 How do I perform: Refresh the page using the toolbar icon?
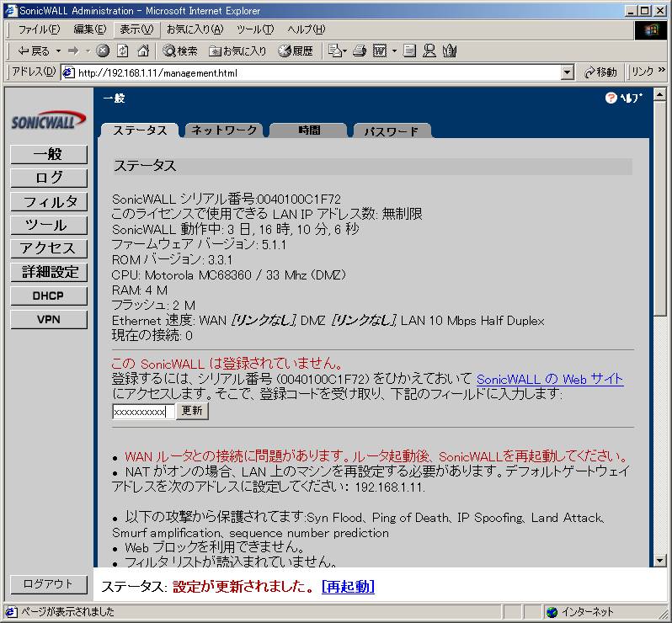(123, 51)
